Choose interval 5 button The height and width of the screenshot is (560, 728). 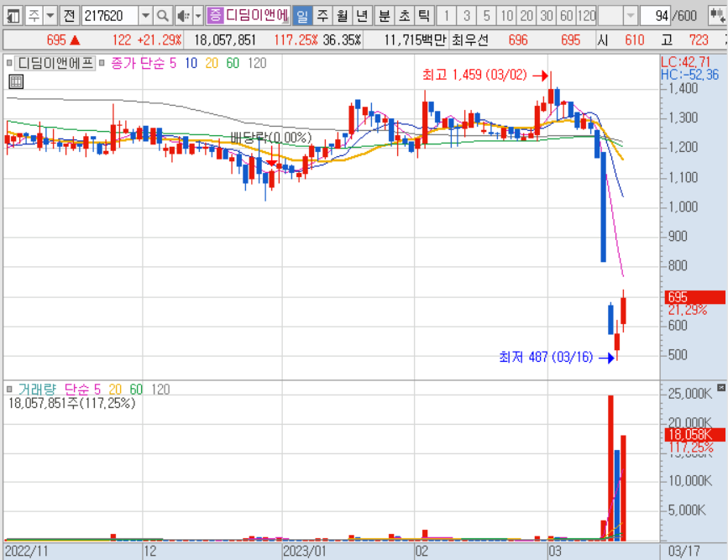click(486, 16)
